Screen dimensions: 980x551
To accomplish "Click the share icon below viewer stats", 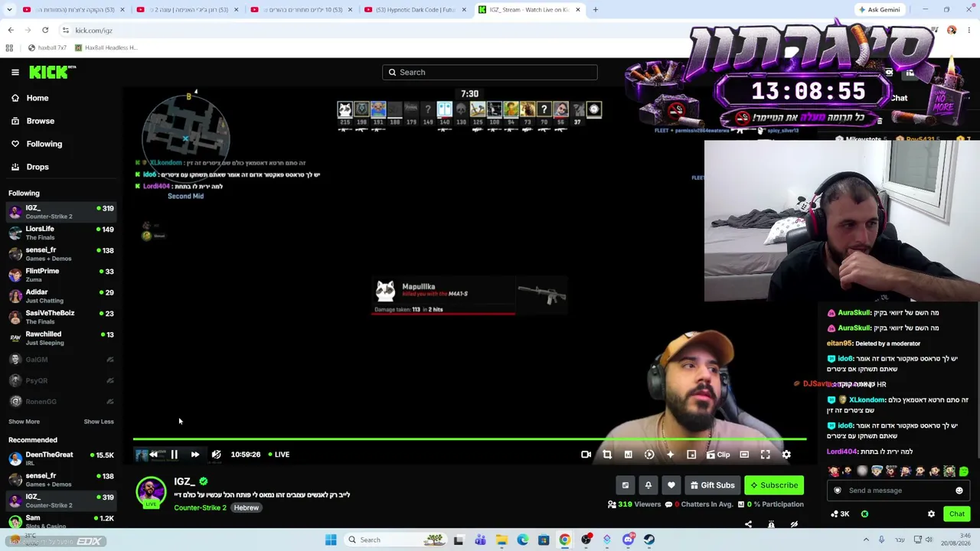I will click(x=748, y=524).
